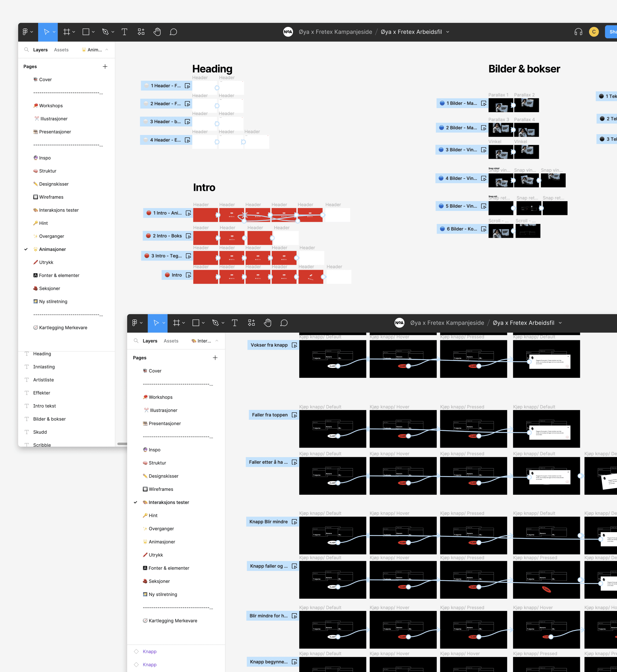
Task: Switch to Assets tab in upper window
Action: 61,50
